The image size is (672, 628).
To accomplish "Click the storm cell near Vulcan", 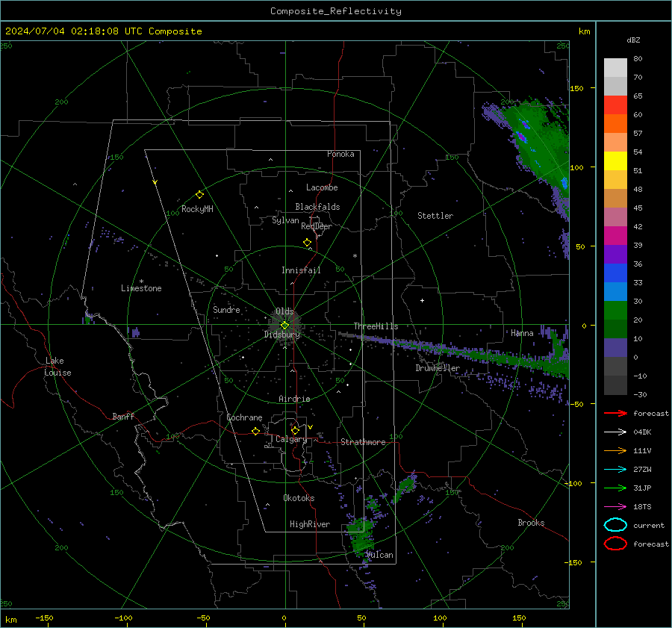I will click(361, 537).
